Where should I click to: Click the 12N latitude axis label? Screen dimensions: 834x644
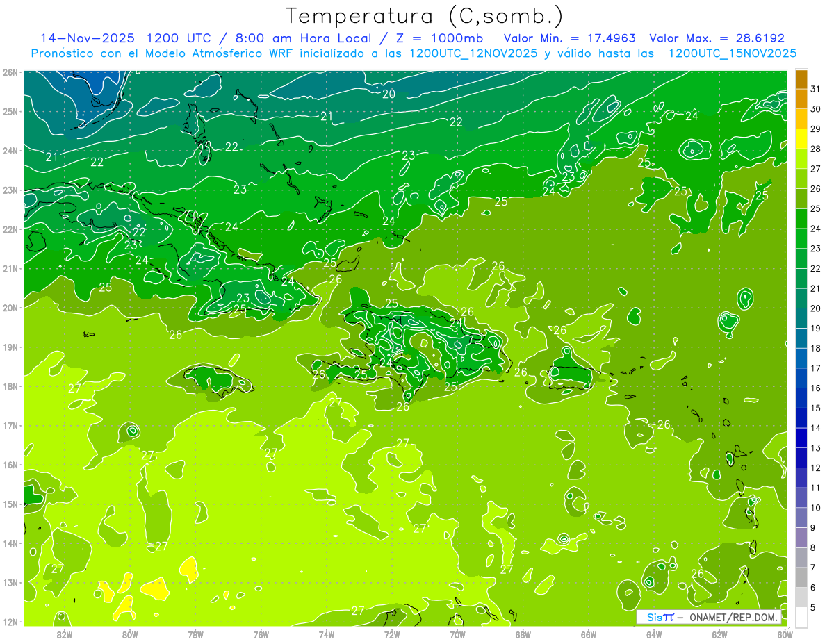(x=10, y=622)
